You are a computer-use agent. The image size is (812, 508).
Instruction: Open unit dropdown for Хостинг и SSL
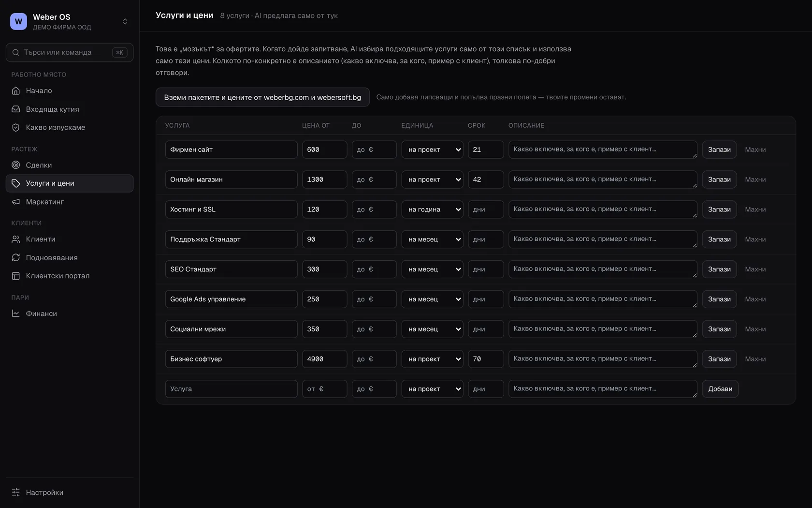(x=432, y=209)
